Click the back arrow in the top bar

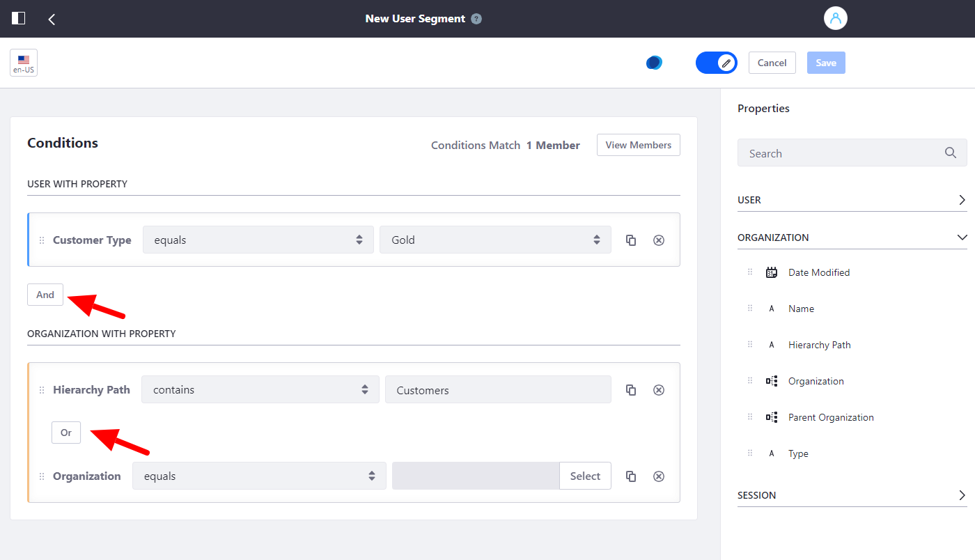coord(52,18)
